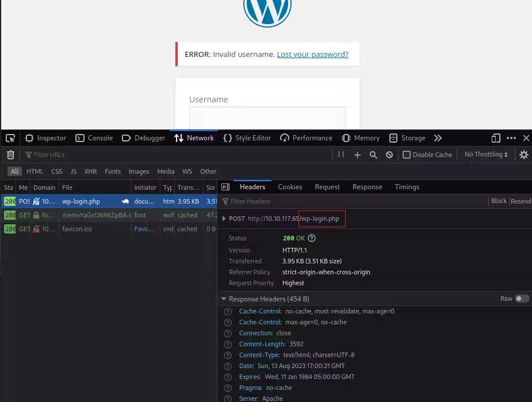Open help icon next to 200 OK status
The image size is (532, 402).
point(312,238)
